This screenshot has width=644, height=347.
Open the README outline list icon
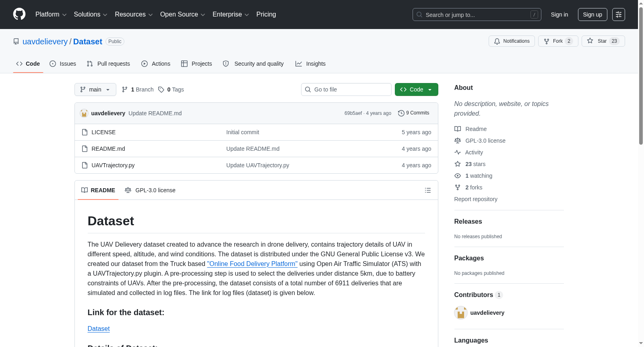[x=428, y=190]
